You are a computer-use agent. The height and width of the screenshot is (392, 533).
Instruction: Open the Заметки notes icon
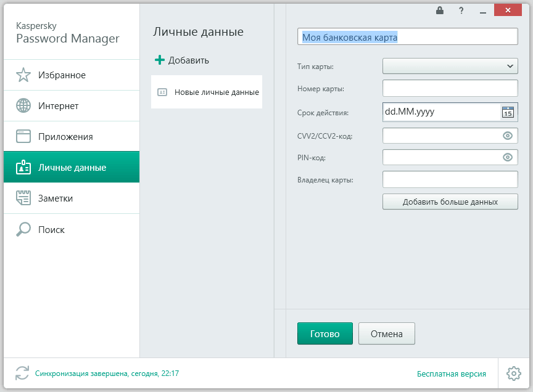tap(23, 198)
